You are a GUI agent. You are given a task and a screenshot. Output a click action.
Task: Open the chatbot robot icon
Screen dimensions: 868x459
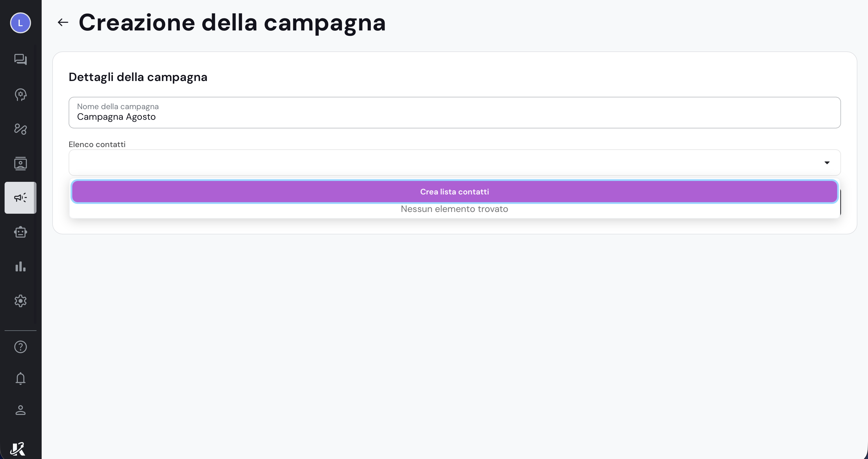21,232
